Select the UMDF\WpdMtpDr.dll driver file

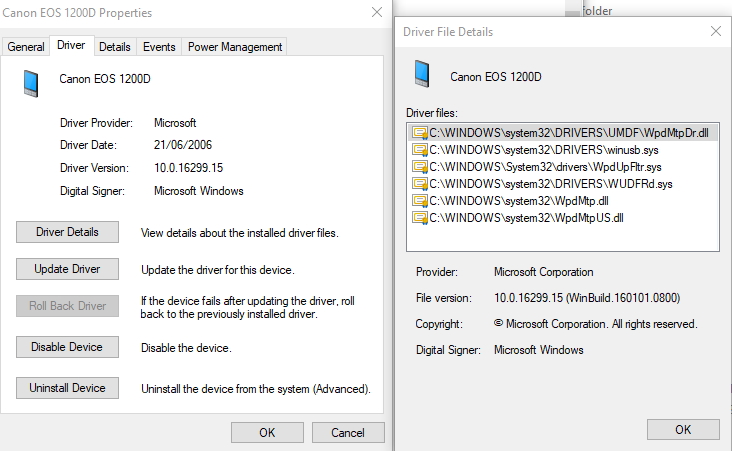click(x=563, y=133)
